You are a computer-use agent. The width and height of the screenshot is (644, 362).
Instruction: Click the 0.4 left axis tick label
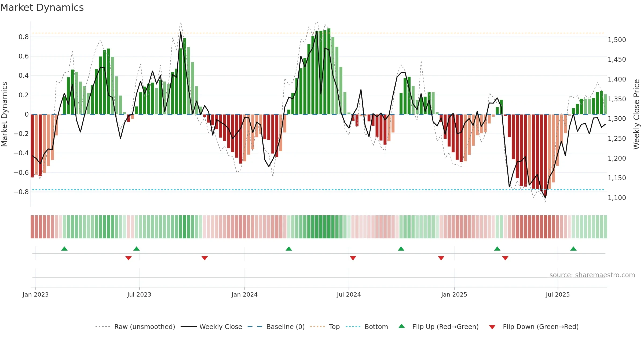click(24, 76)
